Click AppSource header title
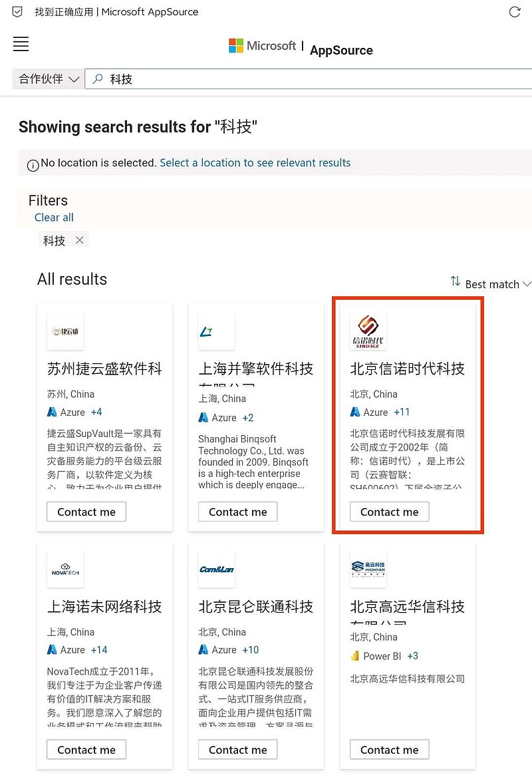Image resolution: width=532 pixels, height=777 pixels. point(341,50)
